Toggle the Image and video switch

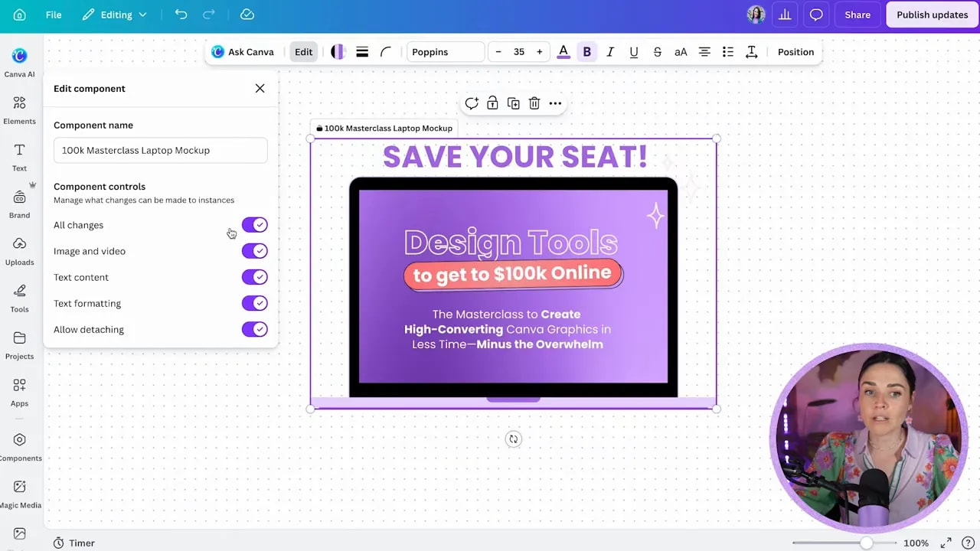pos(254,251)
